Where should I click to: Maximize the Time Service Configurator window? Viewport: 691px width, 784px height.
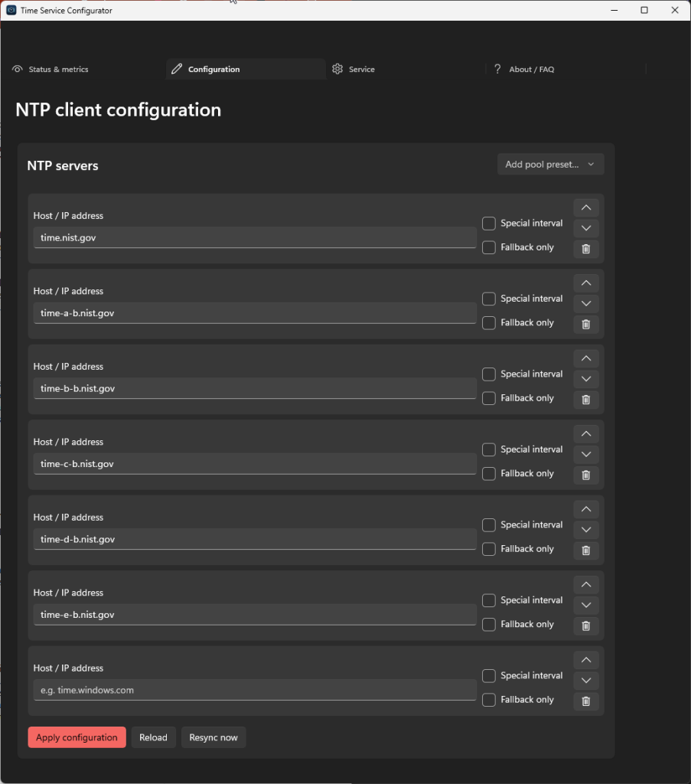coord(644,10)
